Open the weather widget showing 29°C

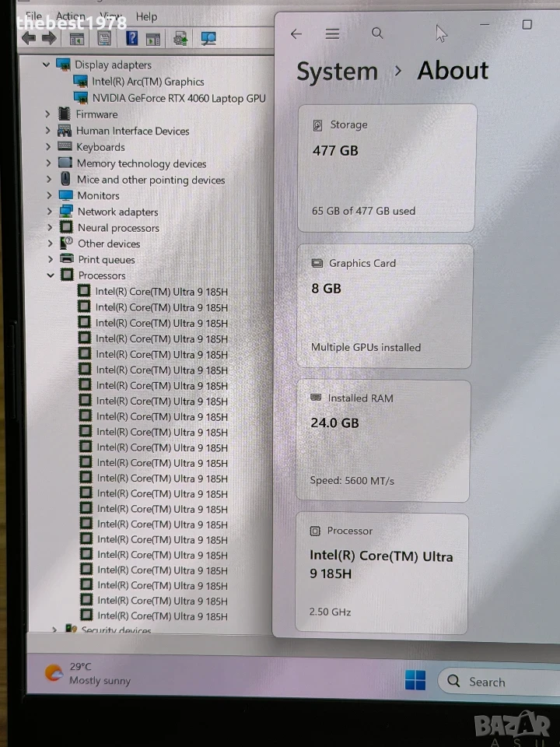[88, 673]
